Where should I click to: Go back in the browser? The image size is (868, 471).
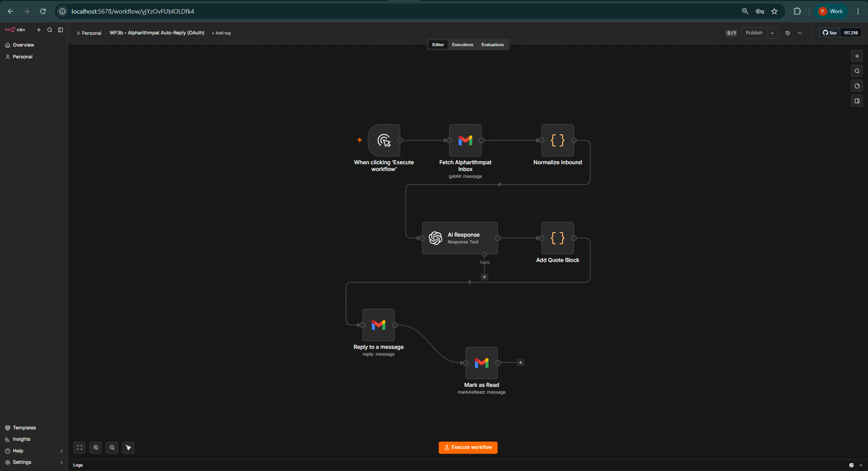coord(10,11)
